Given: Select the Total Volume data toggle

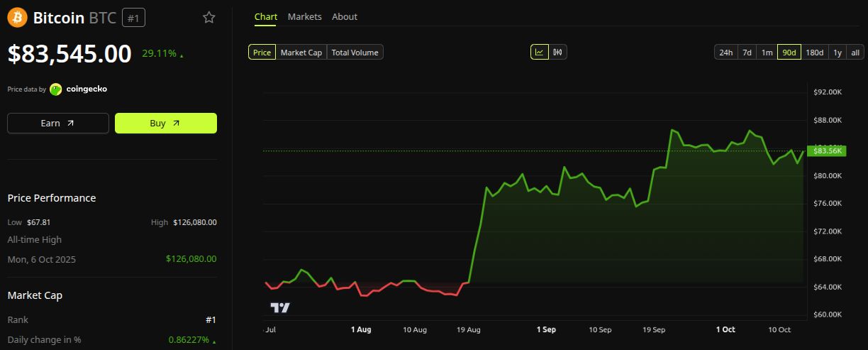Looking at the screenshot, I should coord(355,52).
